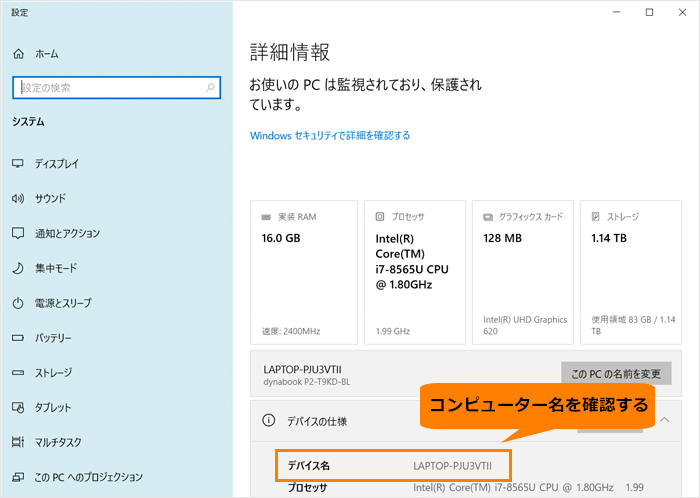Viewport: 700px width, 498px height.
Task: Open ディスプレイ settings
Action: pos(57,164)
